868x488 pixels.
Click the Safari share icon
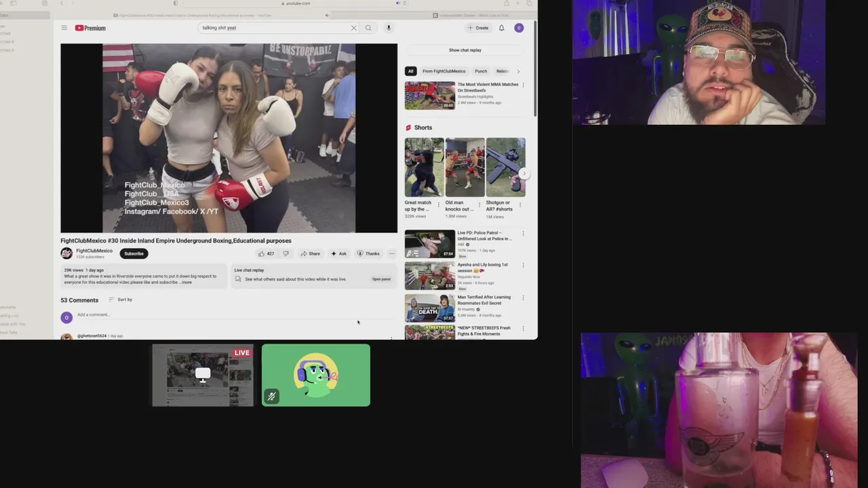pos(506,3)
